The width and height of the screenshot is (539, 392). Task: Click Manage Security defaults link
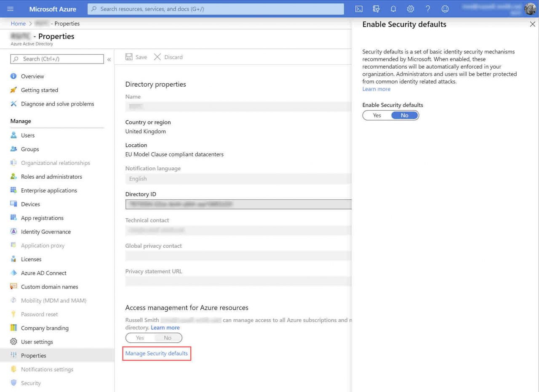tap(157, 353)
